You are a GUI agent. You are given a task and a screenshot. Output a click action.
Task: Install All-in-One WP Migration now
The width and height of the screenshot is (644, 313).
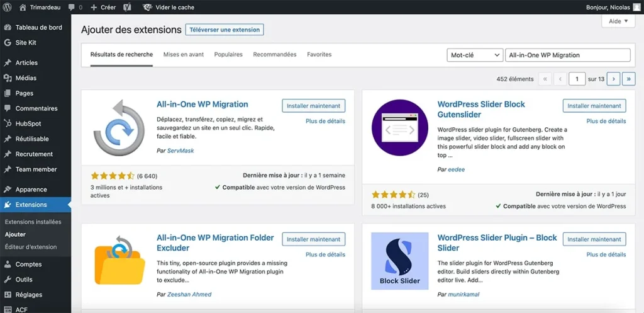point(314,106)
